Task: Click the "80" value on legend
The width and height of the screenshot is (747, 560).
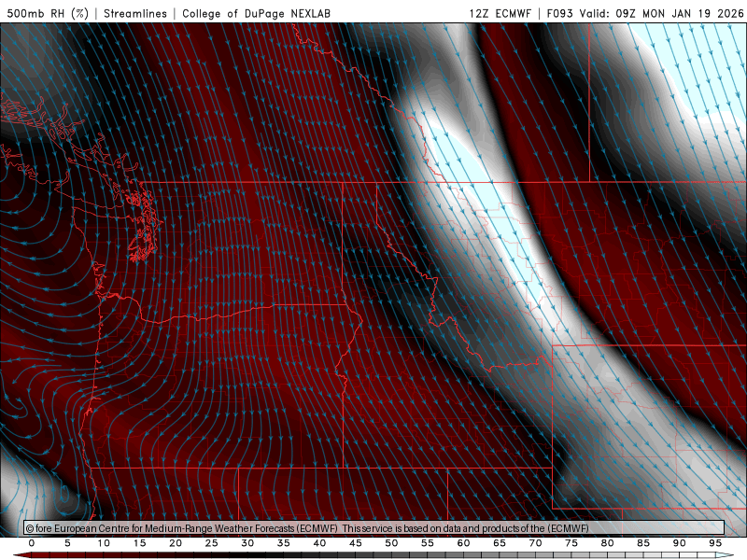Action: [x=607, y=543]
